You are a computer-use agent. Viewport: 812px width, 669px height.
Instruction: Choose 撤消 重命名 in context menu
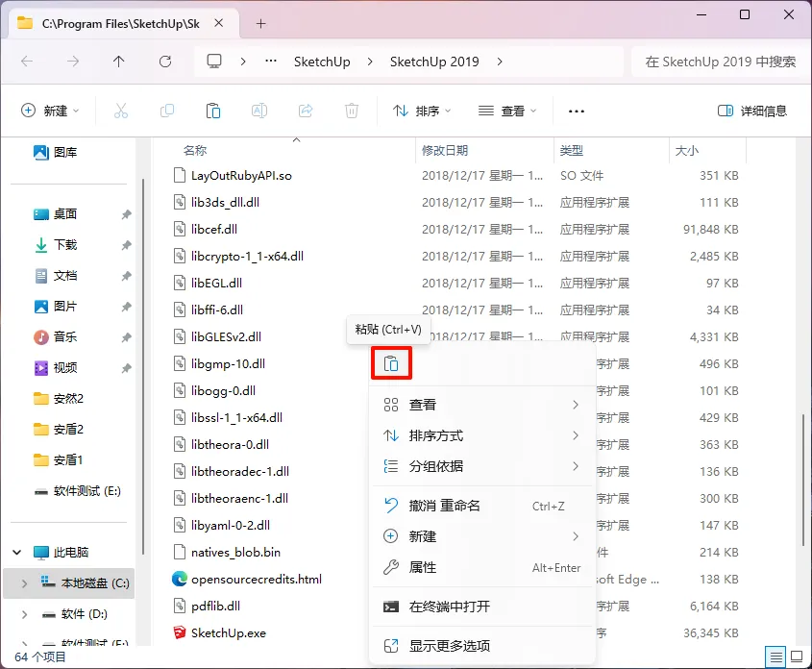[482, 506]
